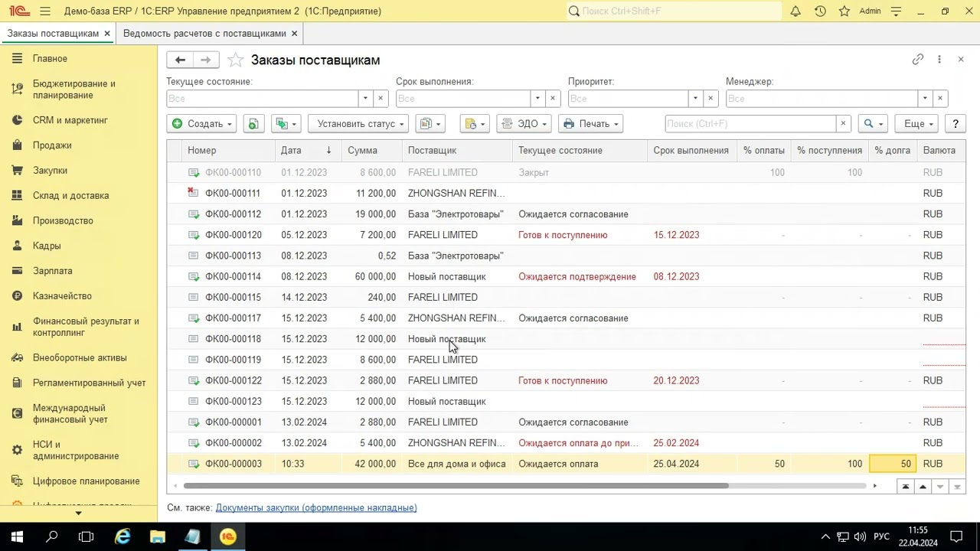Jump to first row of the list
This screenshot has width=980, height=551.
pos(906,487)
